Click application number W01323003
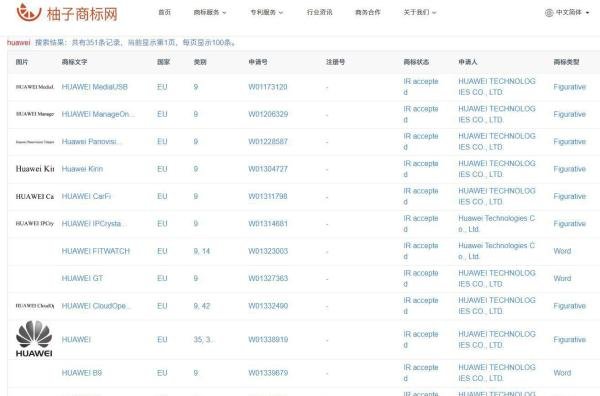This screenshot has height=396, width=600. (x=268, y=251)
